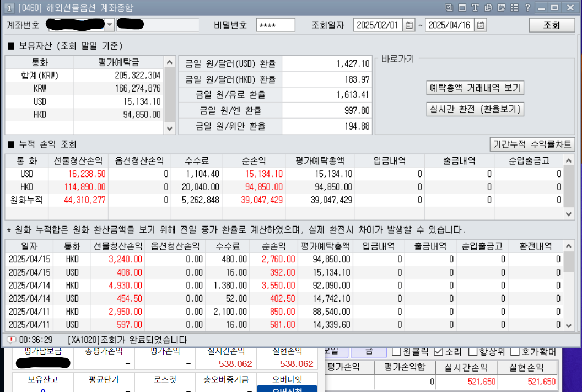Click holdings table vertical scrollbar thumb
Screen dimensions: 582x392
169,95
